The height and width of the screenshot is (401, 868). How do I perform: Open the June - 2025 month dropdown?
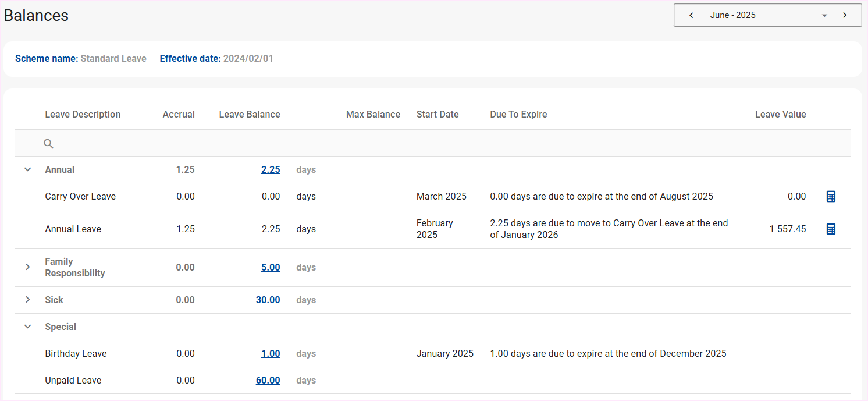click(x=824, y=16)
